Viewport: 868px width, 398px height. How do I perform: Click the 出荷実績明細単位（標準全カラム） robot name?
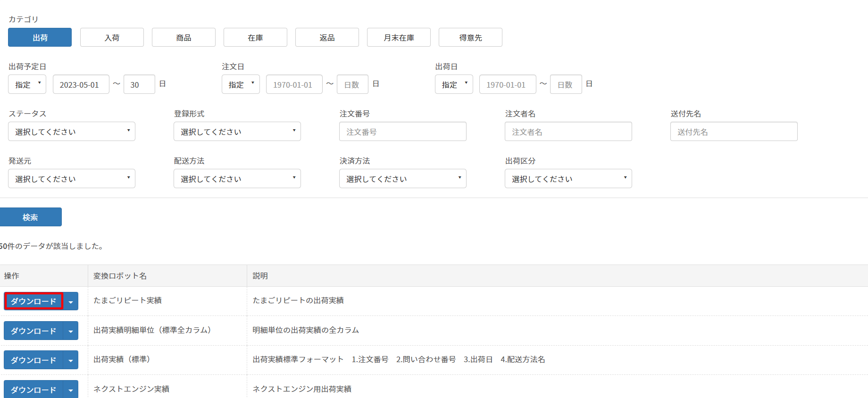[x=152, y=330]
